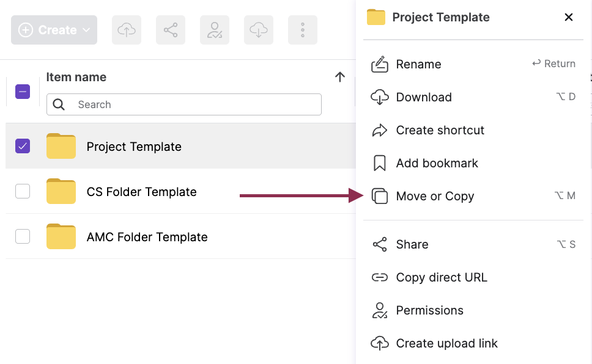Click the cloud download toolbar icon
592x364 pixels.
coord(259,30)
